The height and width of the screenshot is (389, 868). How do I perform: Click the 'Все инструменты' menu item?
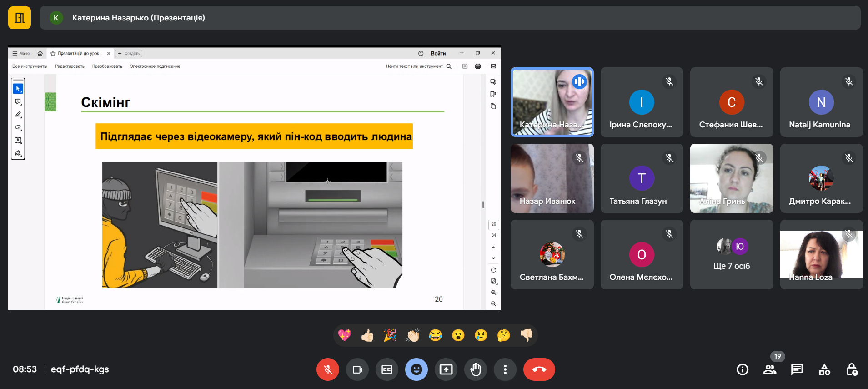30,66
